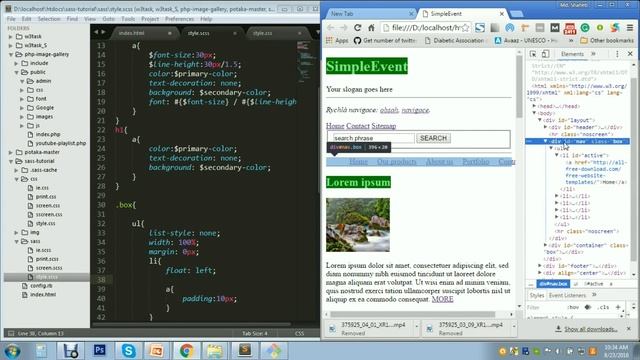Collapse the body node in DOM tree

pos(534,113)
